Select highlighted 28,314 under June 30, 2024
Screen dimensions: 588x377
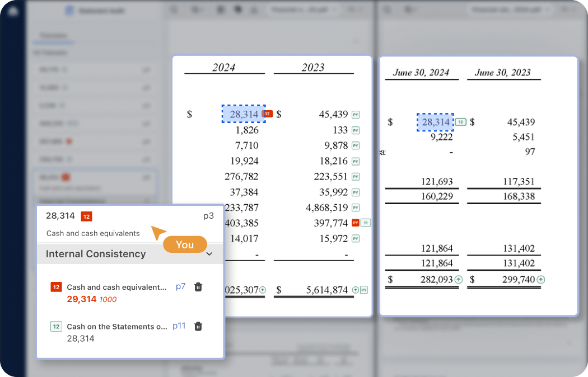click(435, 122)
